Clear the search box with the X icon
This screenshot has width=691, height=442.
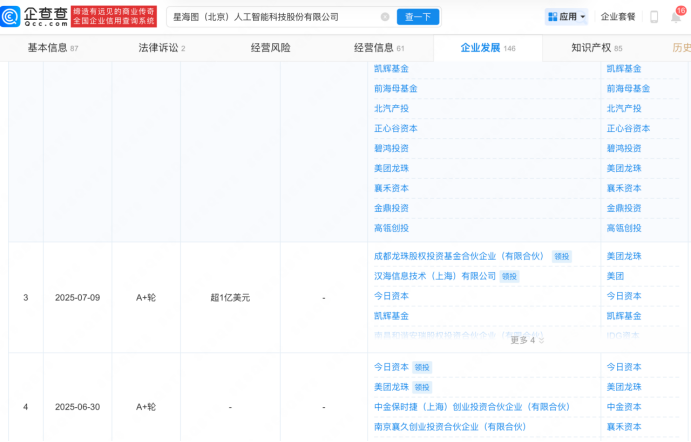[385, 17]
